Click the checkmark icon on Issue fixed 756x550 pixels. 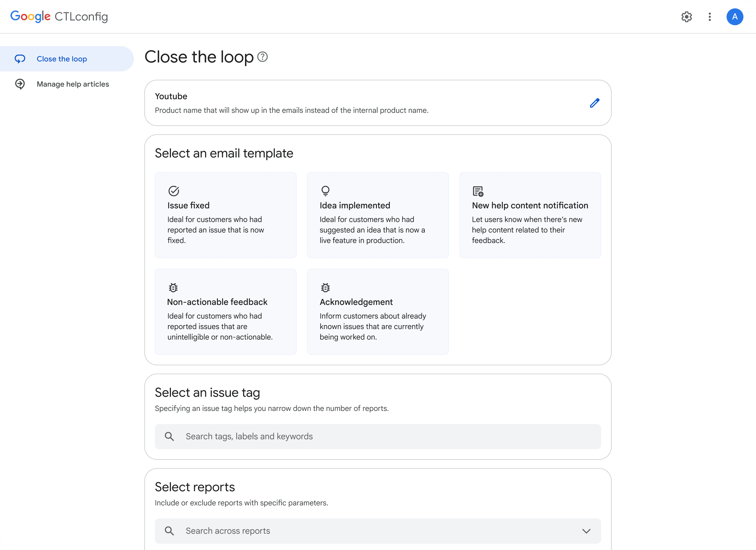[x=174, y=191]
